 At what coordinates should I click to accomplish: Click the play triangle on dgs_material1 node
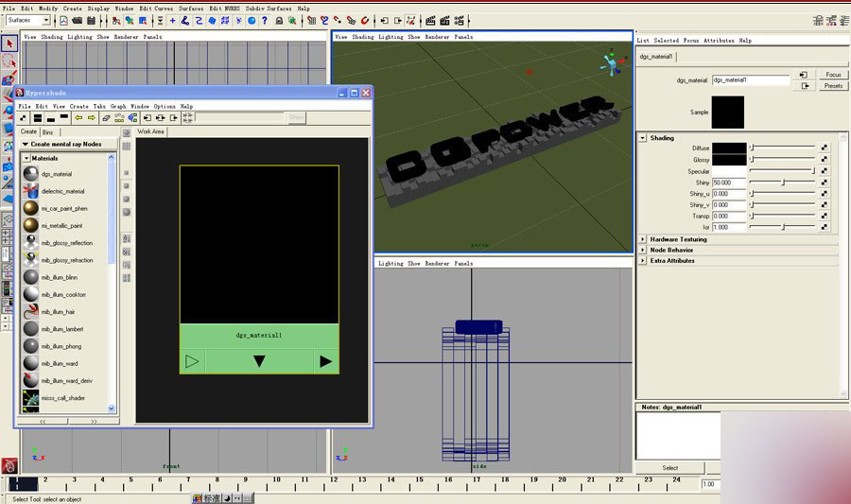(325, 361)
